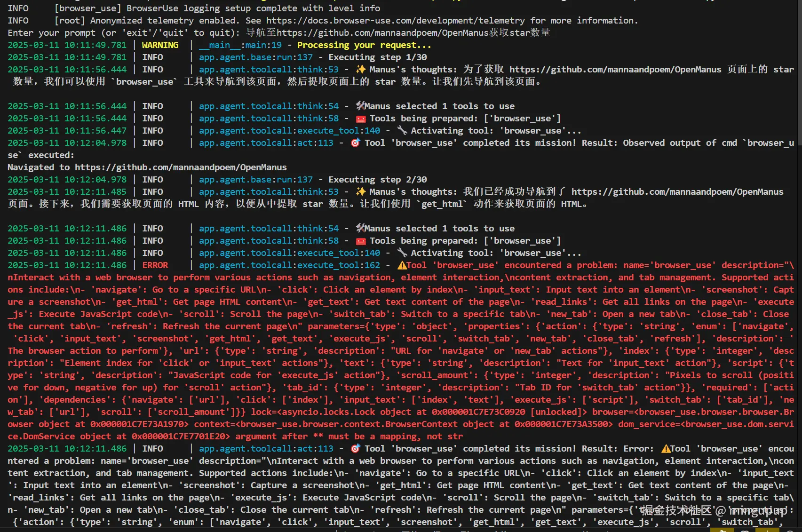Click the timestamp 10:12:11.485
This screenshot has width=802, height=532.
pyautogui.click(x=67, y=192)
